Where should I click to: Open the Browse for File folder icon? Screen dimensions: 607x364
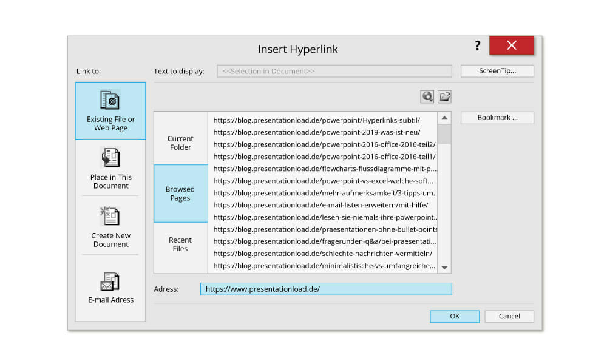[x=444, y=96]
